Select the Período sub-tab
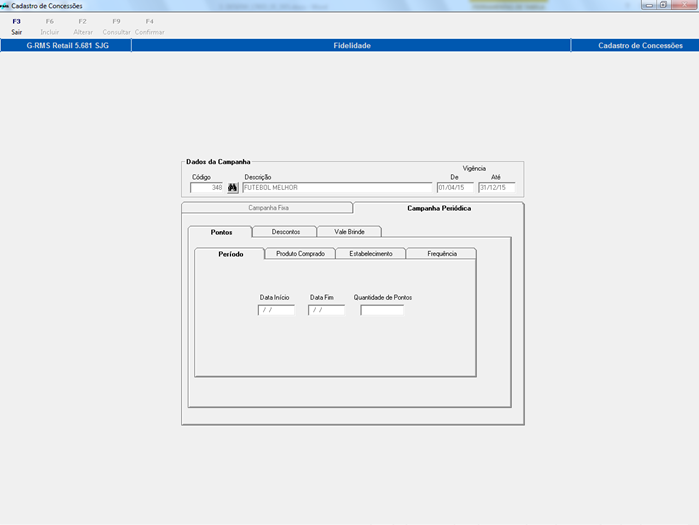The width and height of the screenshot is (699, 525). coord(230,254)
